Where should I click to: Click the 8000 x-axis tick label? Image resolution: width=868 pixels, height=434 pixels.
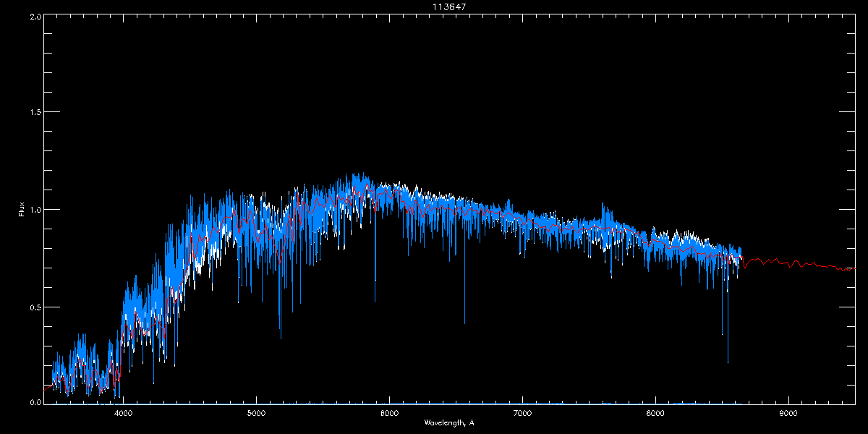pos(655,413)
